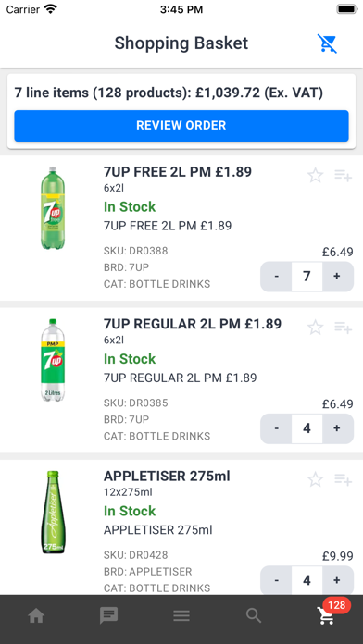Open the messages chat tab

[x=109, y=615]
